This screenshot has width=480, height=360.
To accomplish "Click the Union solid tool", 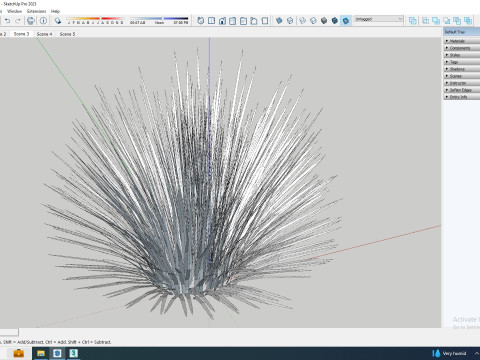I will [x=436, y=21].
